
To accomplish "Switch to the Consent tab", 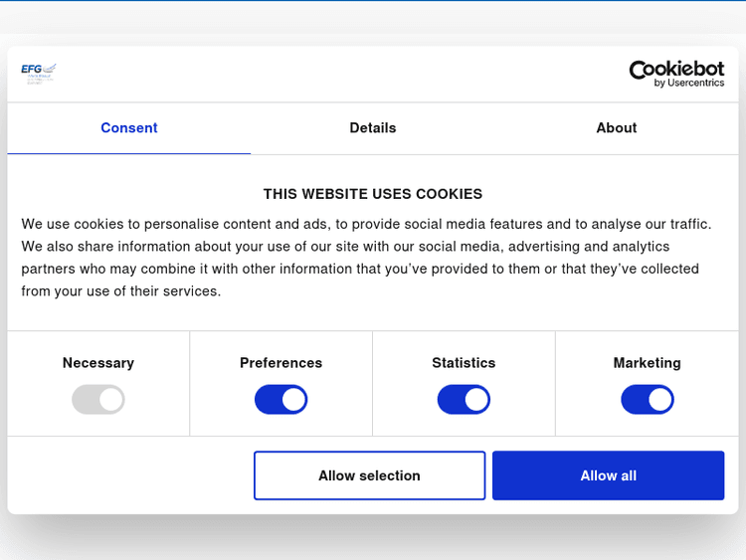I will 129,128.
